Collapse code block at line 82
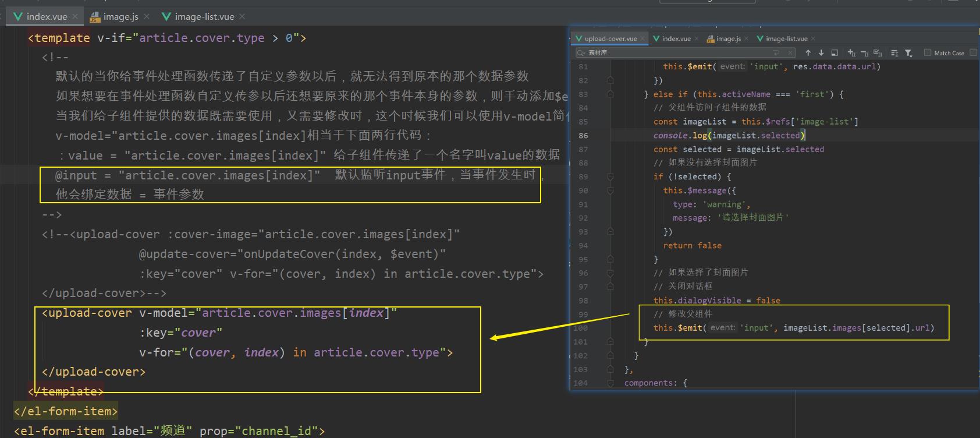The width and height of the screenshot is (980, 438). click(x=610, y=80)
